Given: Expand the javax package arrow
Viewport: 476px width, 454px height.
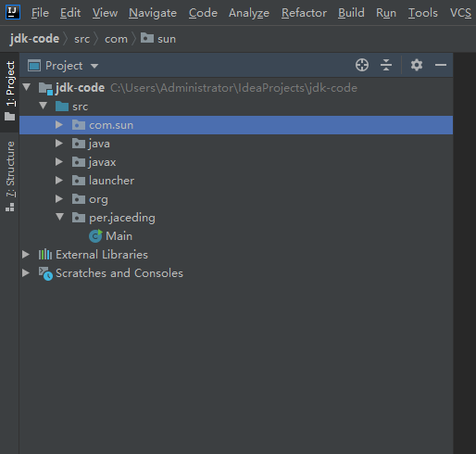Looking at the screenshot, I should [59, 162].
